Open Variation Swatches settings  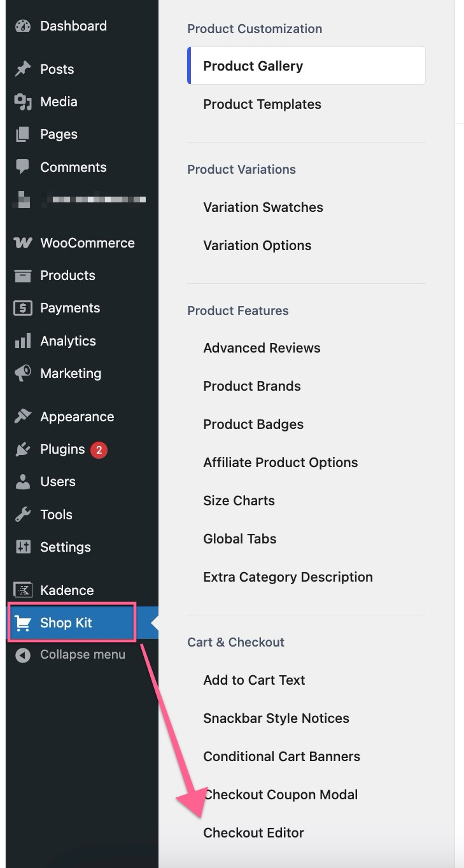click(x=263, y=207)
